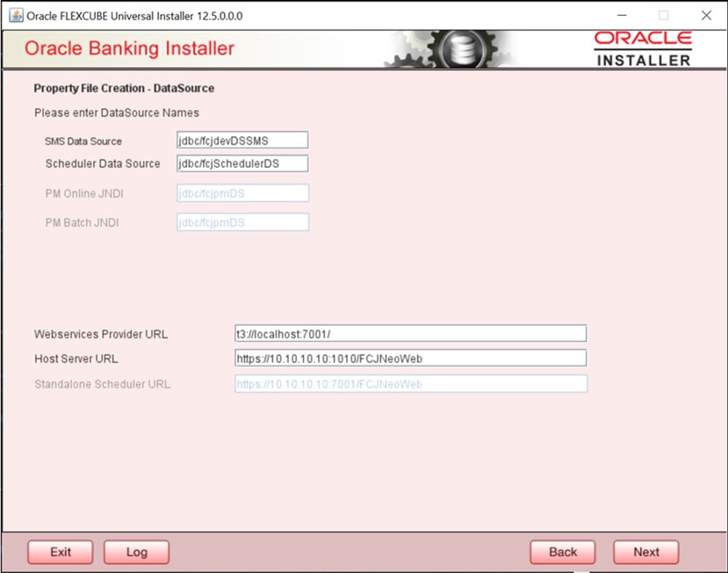Click the Java installer icon in title bar
The width and height of the screenshot is (728, 573).
point(17,15)
